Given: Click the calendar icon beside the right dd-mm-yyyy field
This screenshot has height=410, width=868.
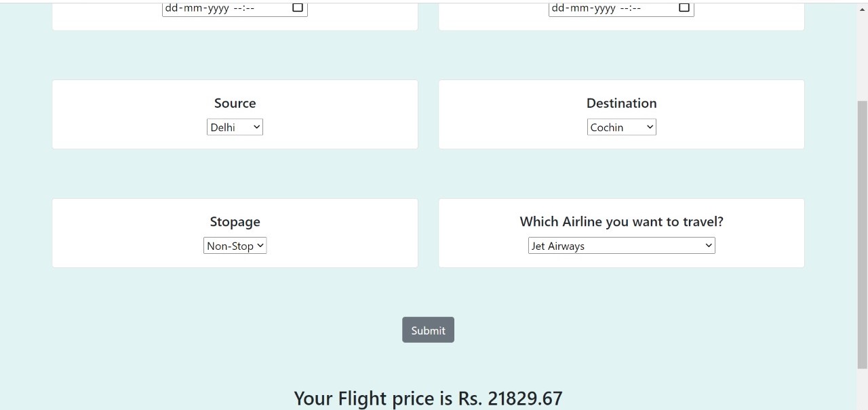Looking at the screenshot, I should (x=684, y=7).
